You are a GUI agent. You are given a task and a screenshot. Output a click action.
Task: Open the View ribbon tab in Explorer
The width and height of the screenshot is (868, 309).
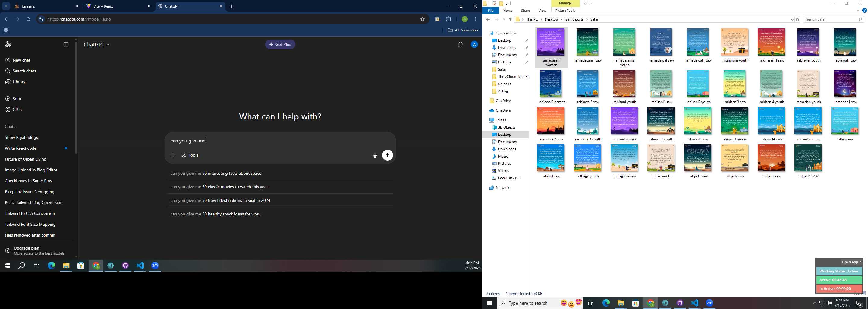pos(542,11)
